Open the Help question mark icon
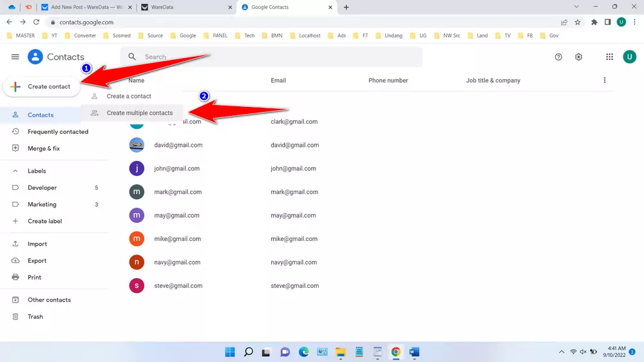This screenshot has height=362, width=644. coord(558,57)
